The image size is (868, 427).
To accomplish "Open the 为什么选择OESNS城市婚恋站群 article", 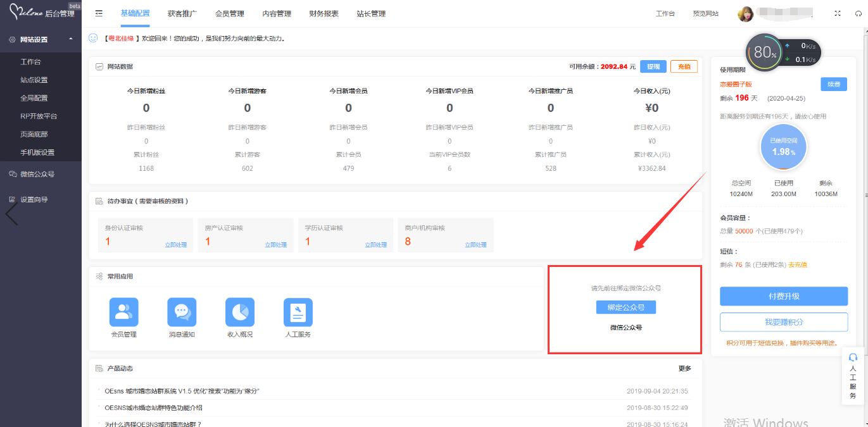I will pos(153,424).
